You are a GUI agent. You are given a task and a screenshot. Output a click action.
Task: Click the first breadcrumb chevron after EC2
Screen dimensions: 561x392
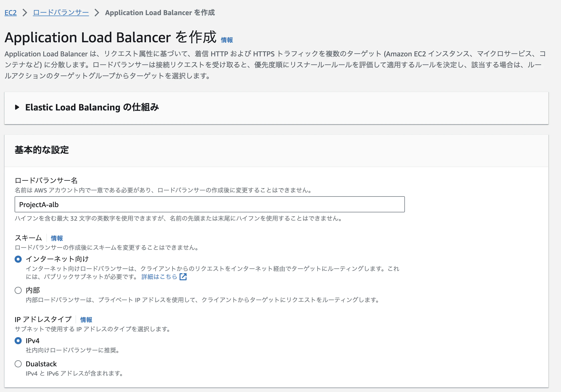pyautogui.click(x=25, y=13)
